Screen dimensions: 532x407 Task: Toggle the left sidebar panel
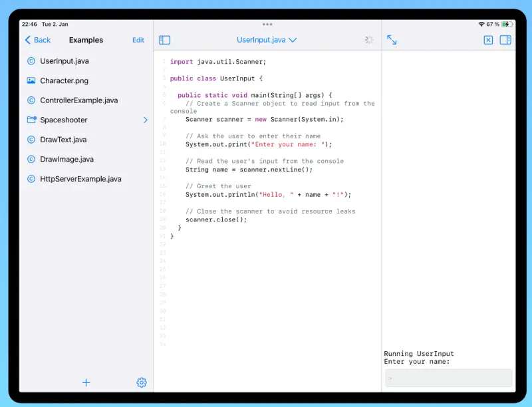coord(164,40)
